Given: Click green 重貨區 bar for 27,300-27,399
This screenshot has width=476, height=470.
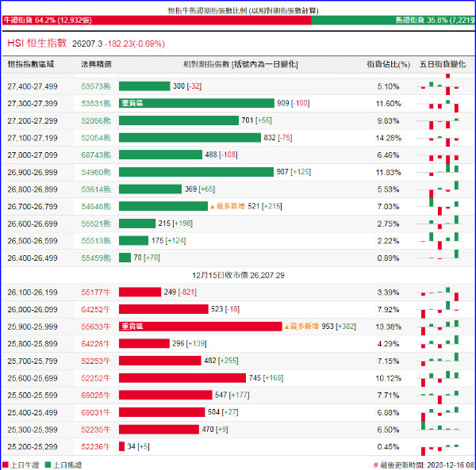Looking at the screenshot, I should pyautogui.click(x=197, y=103).
